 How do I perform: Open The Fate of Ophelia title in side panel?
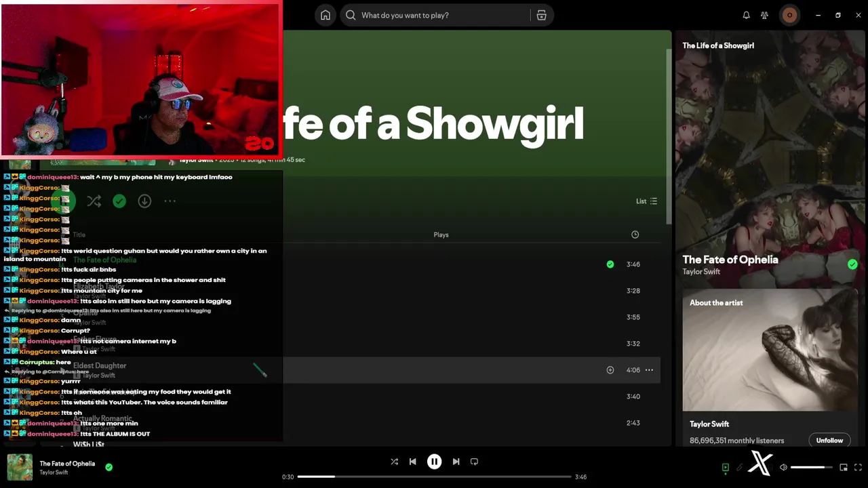point(730,260)
